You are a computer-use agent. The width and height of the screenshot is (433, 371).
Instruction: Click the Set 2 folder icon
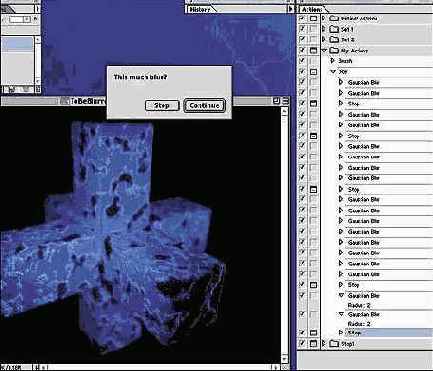tap(334, 40)
